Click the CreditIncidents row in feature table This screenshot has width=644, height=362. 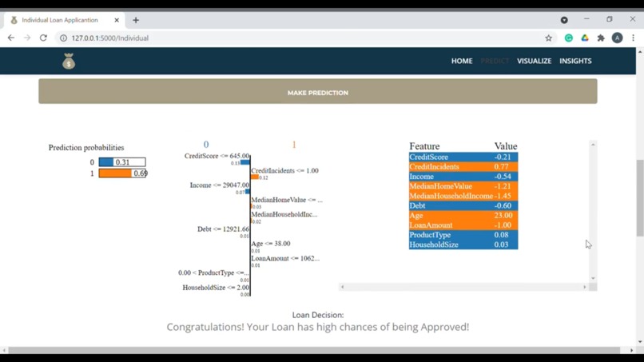(x=463, y=167)
